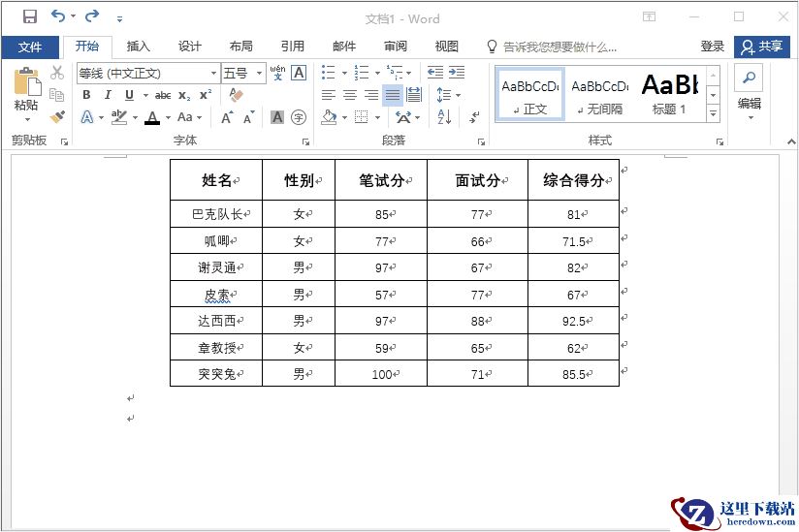Toggle subscript formatting
This screenshot has height=532, width=799.
click(x=184, y=95)
